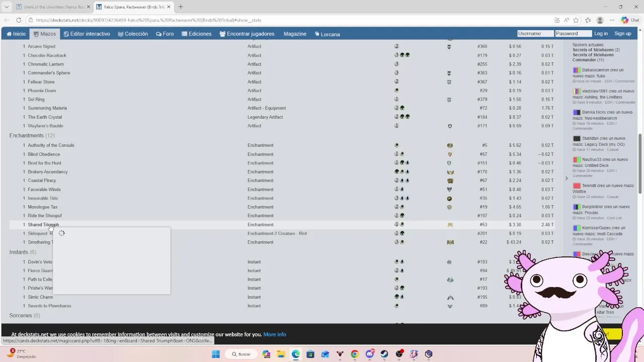Viewport: 644px width, 362px height.
Task: Open Encontrar jugadores in the navigation
Action: [247, 34]
